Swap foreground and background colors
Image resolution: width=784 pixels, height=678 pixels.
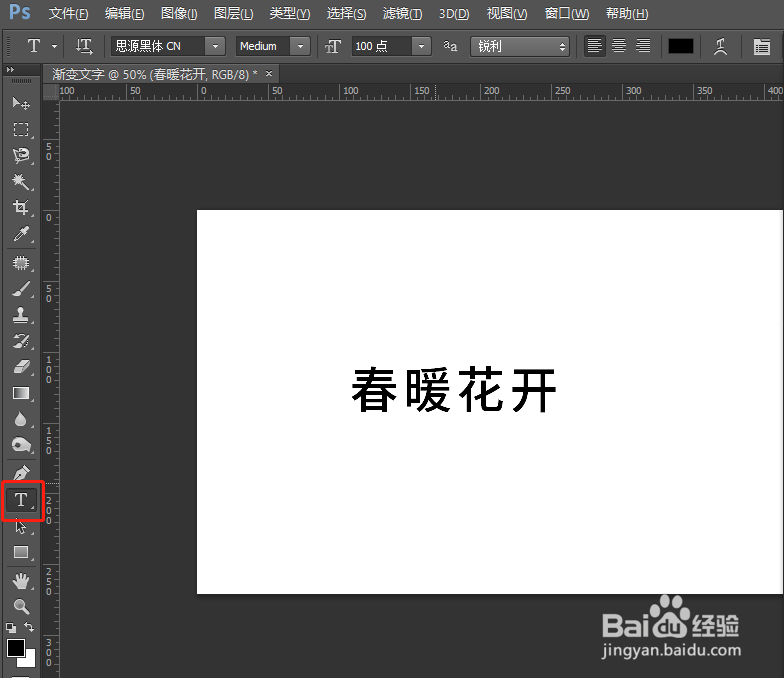pyautogui.click(x=29, y=626)
